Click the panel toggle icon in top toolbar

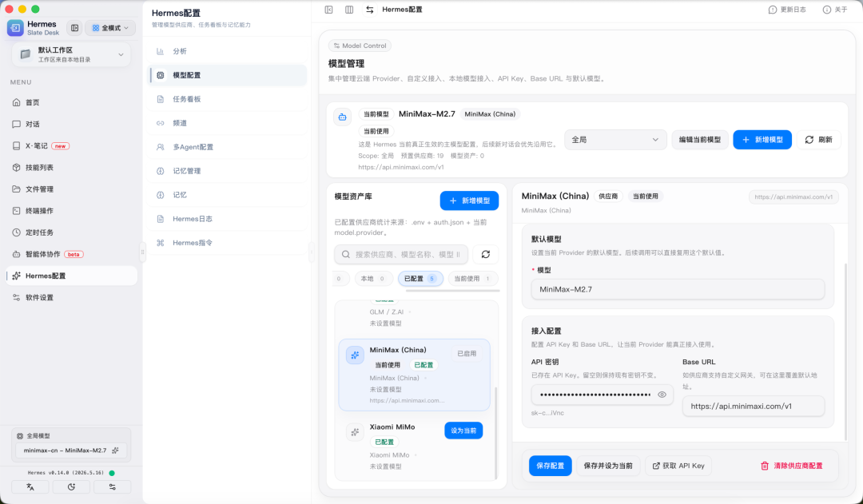tap(328, 10)
